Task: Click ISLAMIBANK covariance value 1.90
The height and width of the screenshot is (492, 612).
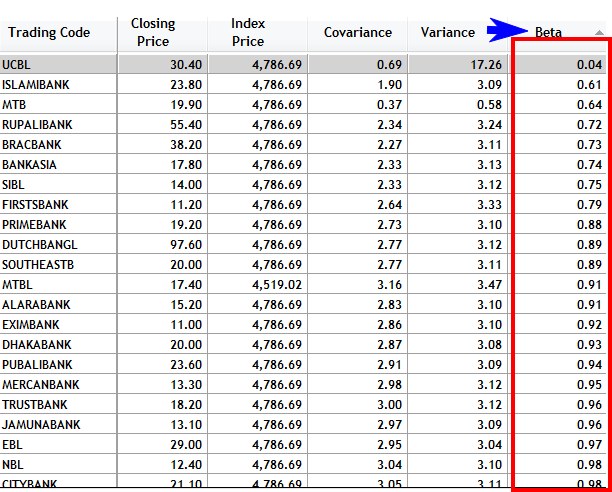Action: (x=390, y=85)
